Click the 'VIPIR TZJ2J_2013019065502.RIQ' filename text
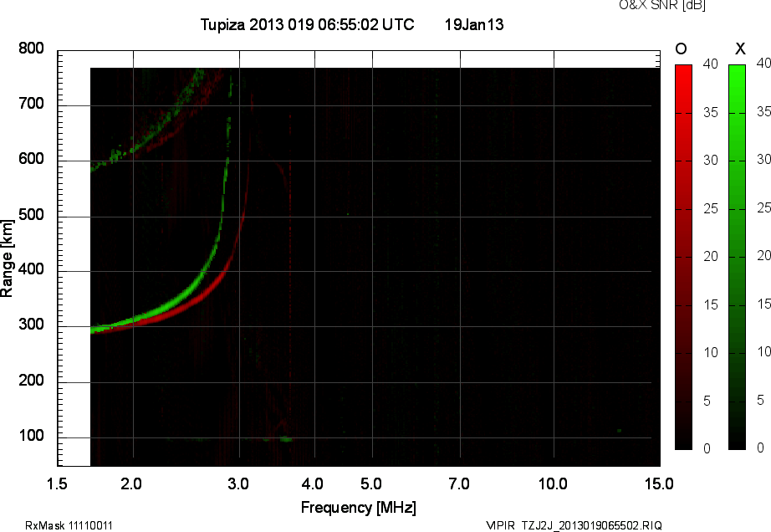The width and height of the screenshot is (771, 532). (x=574, y=525)
